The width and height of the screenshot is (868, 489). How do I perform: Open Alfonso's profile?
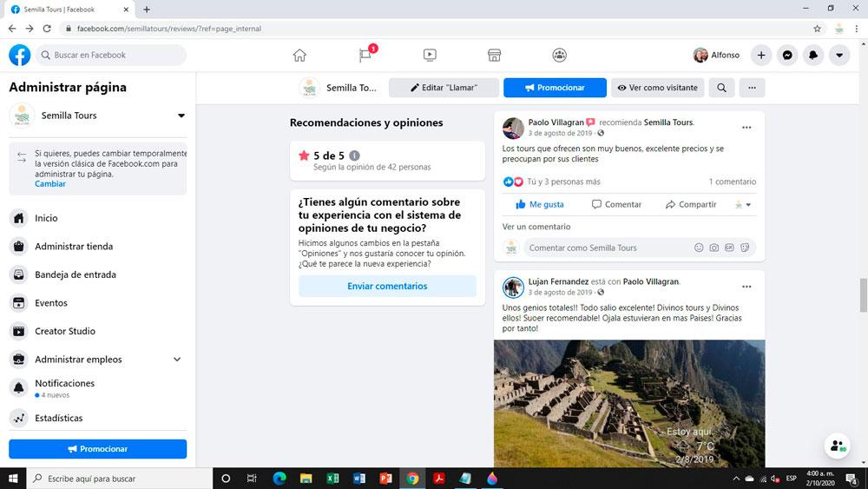(x=716, y=55)
